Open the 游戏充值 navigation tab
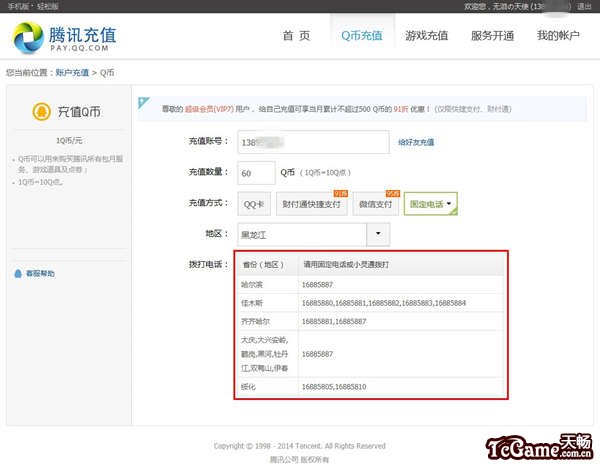 pos(426,36)
